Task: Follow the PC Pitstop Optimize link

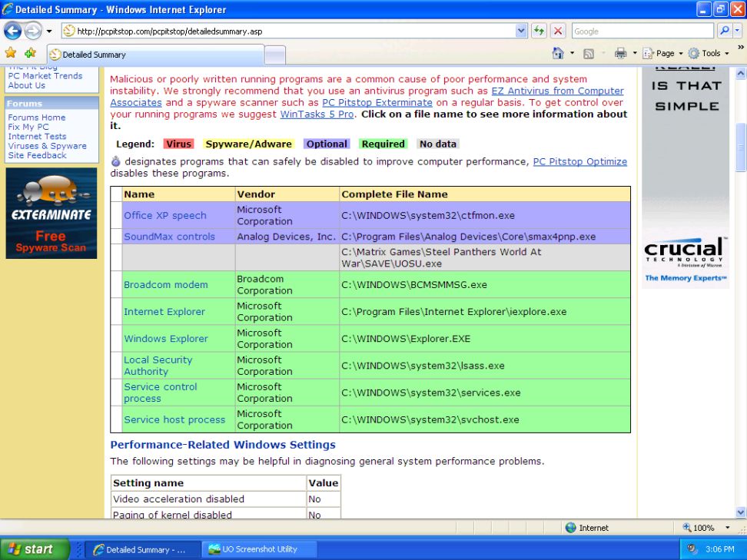Action: tap(579, 161)
